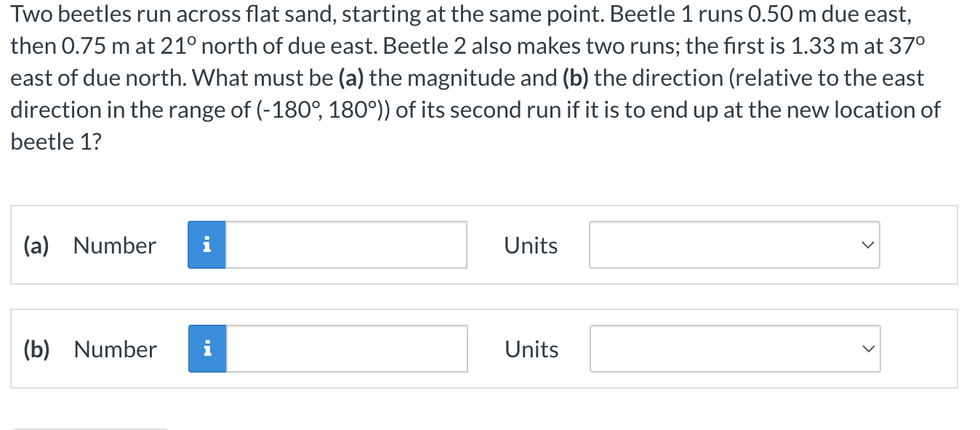Select the blue 'i' tooltip icon for direction answer
Viewport: 980px width, 430px height.
point(208,349)
